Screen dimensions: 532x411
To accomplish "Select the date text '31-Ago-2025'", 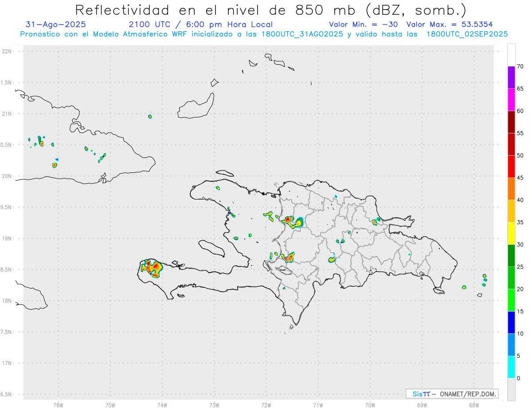I will tap(56, 24).
